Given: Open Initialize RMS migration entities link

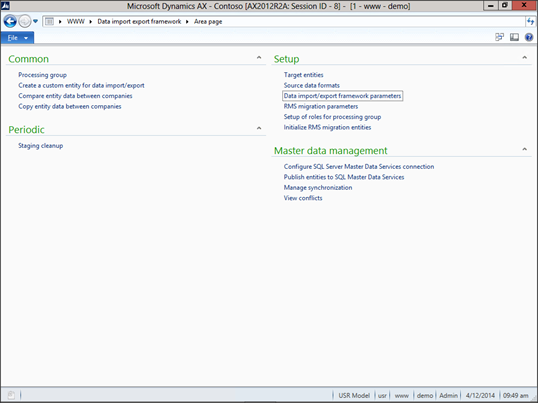Looking at the screenshot, I should click(327, 127).
